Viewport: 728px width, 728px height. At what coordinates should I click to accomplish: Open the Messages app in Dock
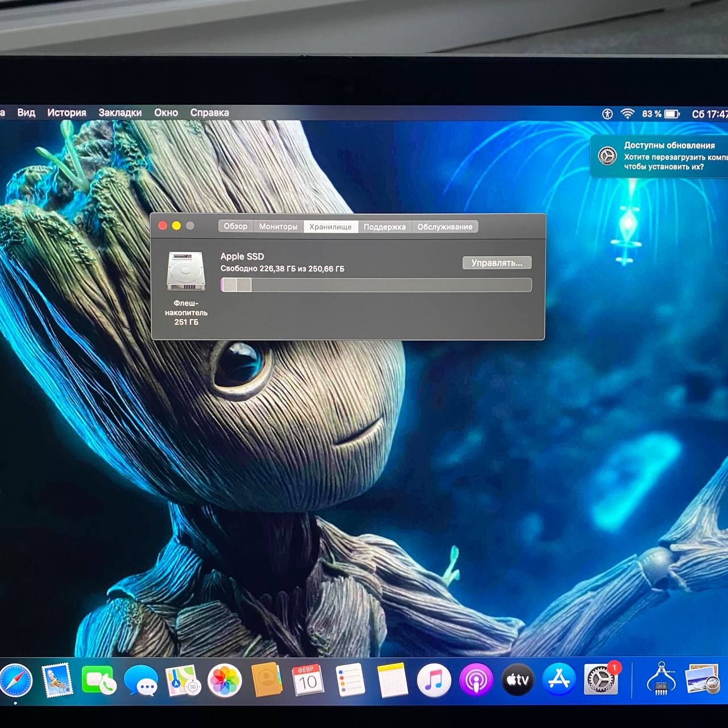tap(140, 680)
